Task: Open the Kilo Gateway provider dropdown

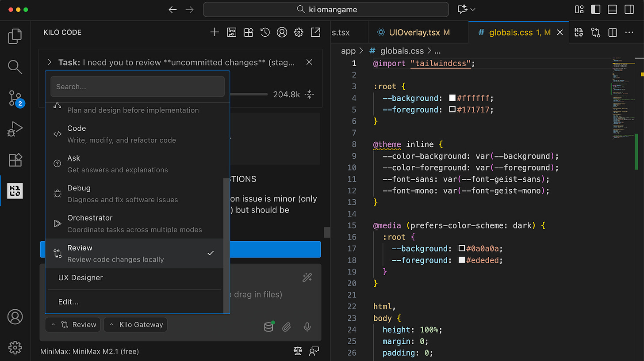Action: click(135, 325)
